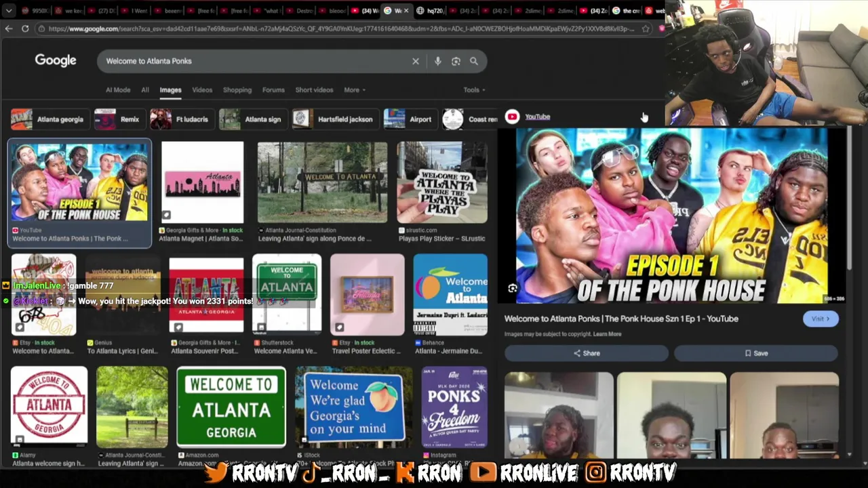Visit the source page via Visit button
The width and height of the screenshot is (868, 488).
(821, 319)
